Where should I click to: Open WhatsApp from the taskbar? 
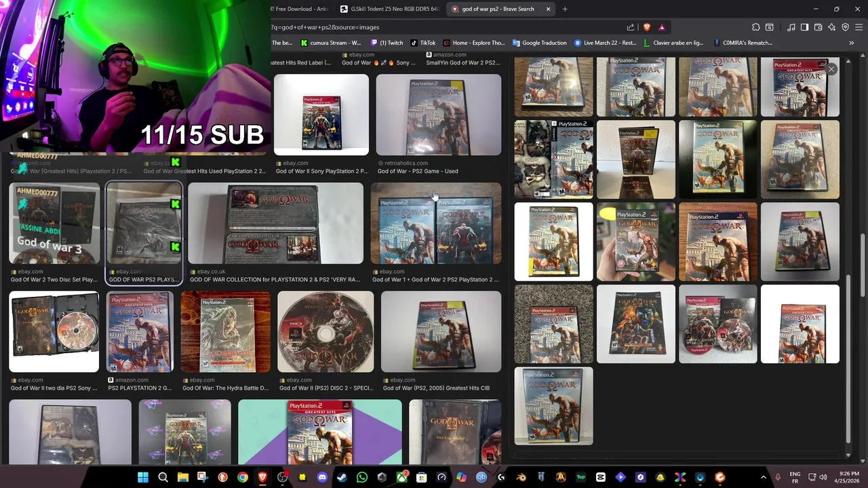pyautogui.click(x=362, y=477)
